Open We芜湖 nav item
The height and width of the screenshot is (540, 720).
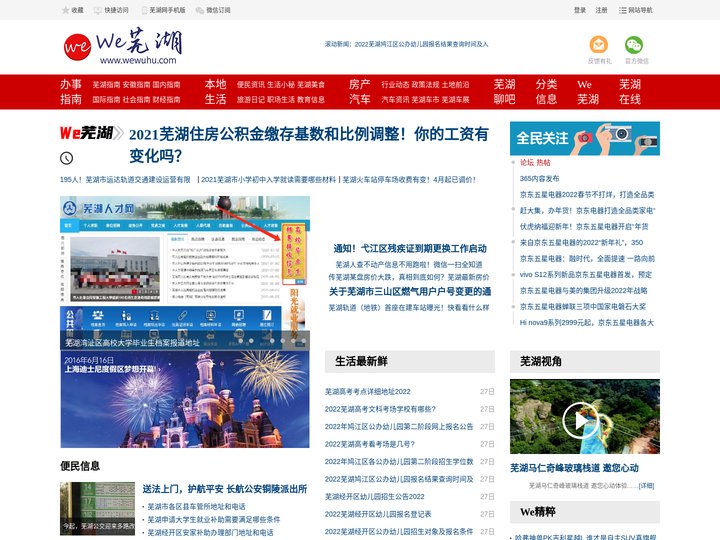[588, 92]
